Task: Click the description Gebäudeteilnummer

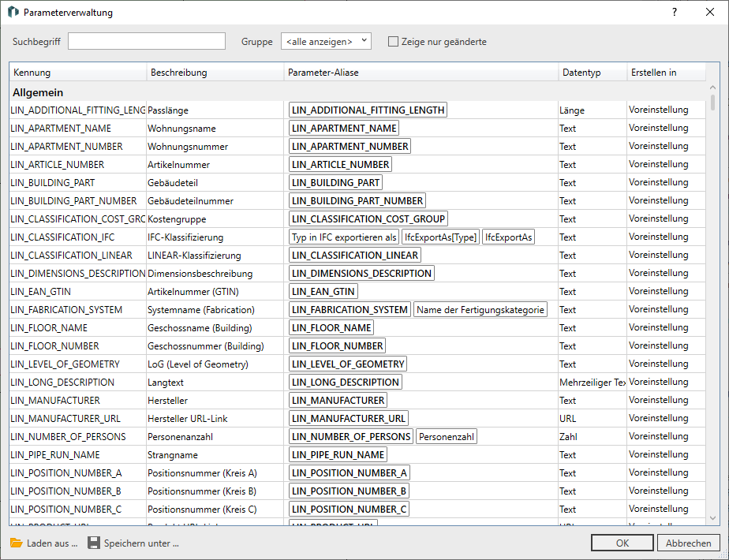Action: (x=191, y=201)
